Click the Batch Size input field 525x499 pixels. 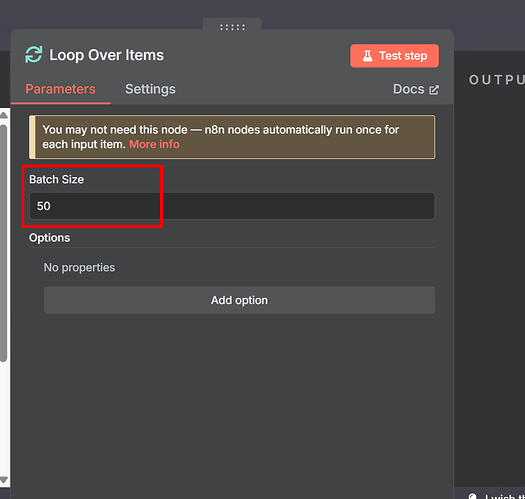[232, 206]
